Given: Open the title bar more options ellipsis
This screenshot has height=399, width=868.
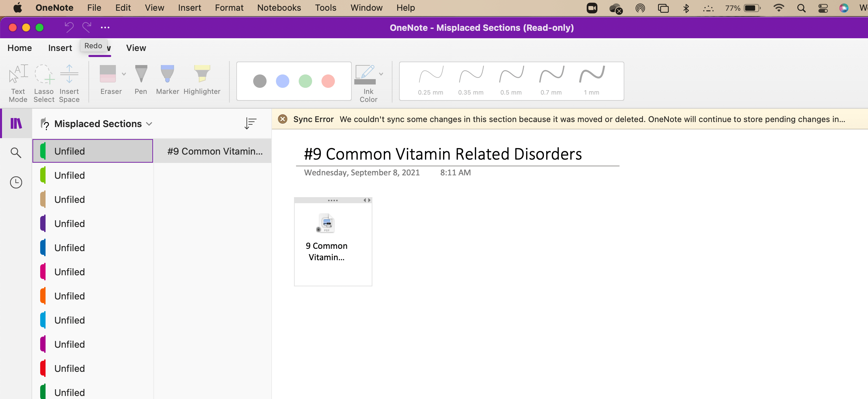Looking at the screenshot, I should click(x=105, y=27).
